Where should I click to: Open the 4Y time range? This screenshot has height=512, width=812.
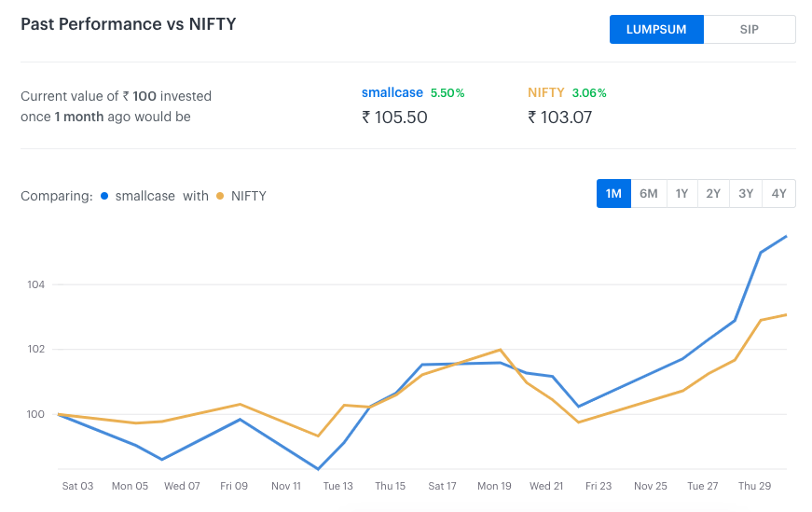coord(778,194)
